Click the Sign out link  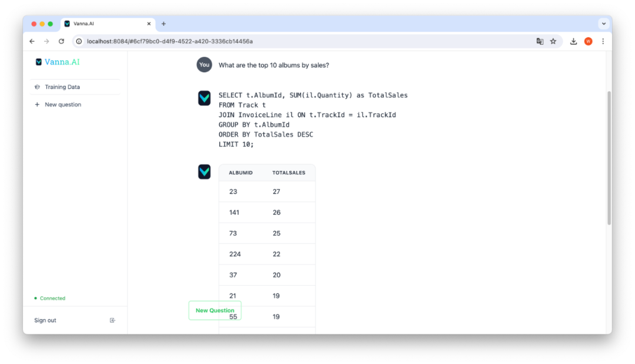45,320
